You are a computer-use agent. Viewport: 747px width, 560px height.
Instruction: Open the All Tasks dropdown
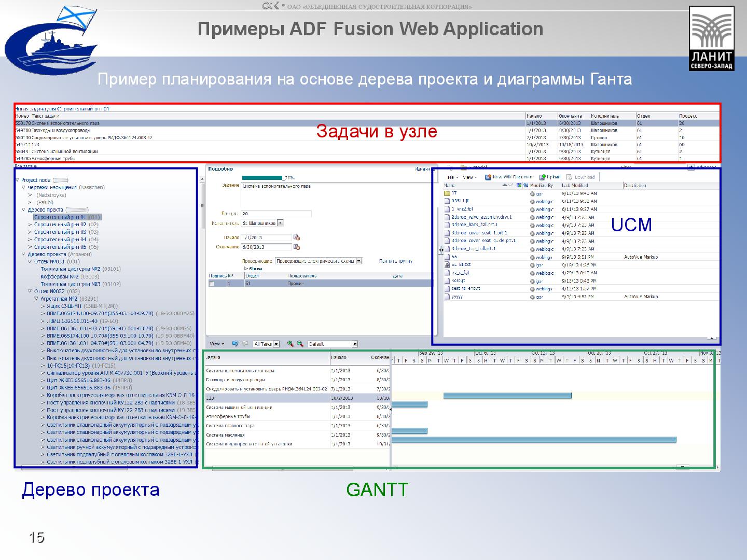point(276,343)
